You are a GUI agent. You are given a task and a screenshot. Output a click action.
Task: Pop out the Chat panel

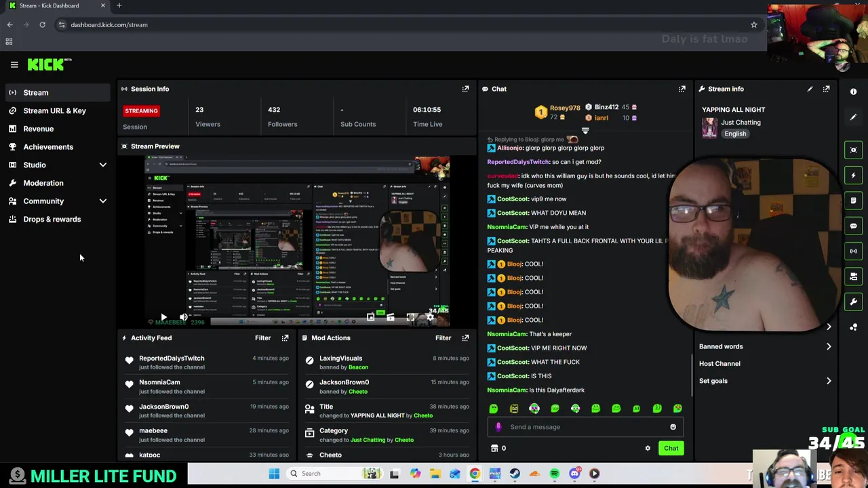(x=682, y=89)
